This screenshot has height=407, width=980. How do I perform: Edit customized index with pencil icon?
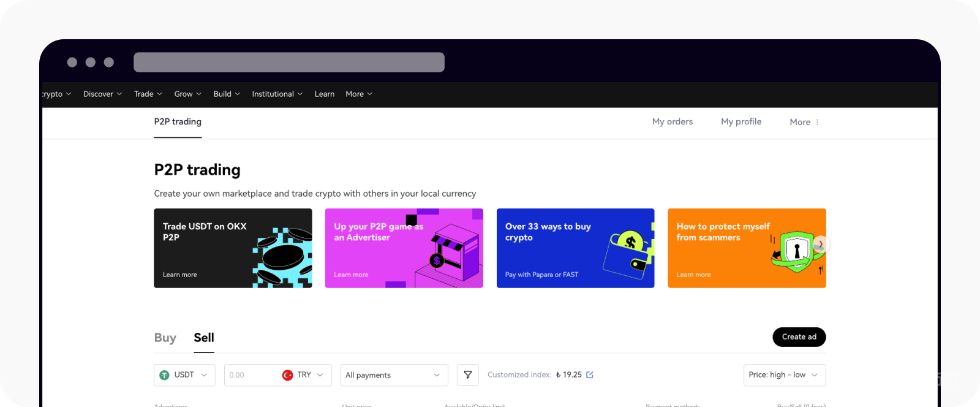click(590, 375)
